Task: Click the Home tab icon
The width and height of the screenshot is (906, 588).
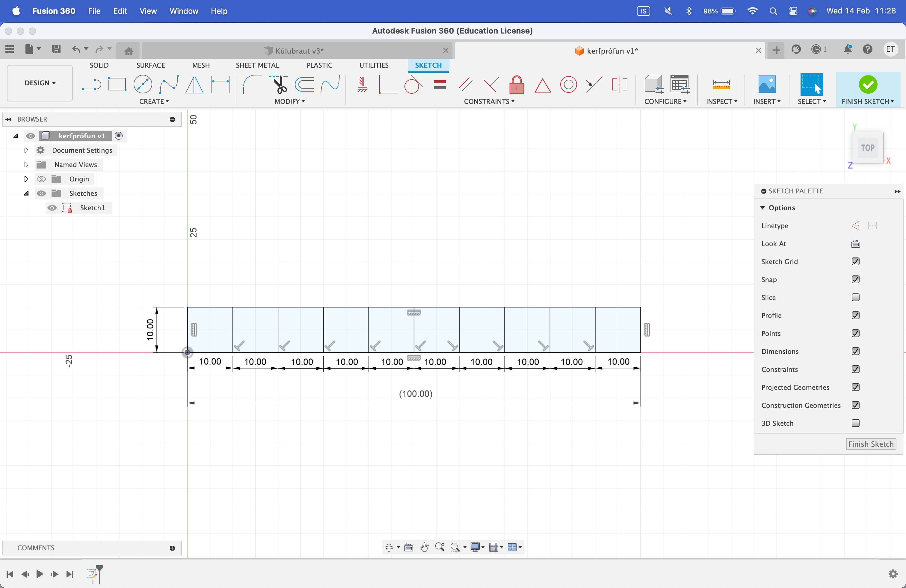Action: [129, 51]
